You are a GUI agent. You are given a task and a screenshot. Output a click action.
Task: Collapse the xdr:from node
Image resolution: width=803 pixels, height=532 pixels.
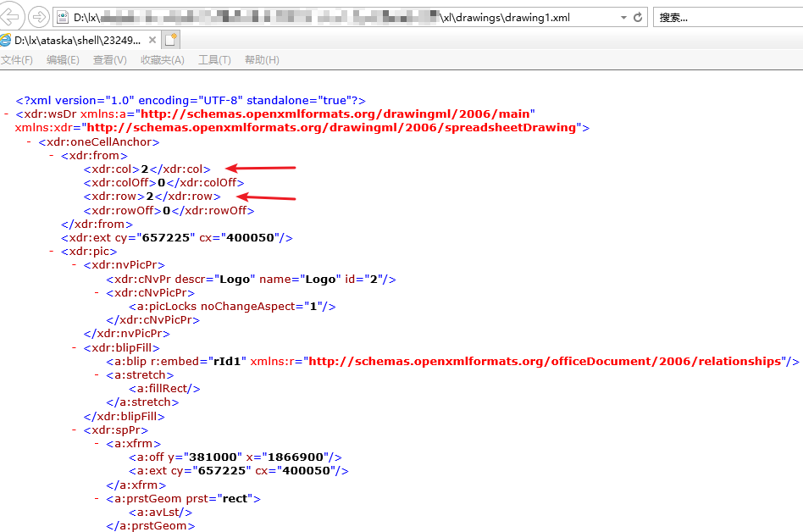51,156
